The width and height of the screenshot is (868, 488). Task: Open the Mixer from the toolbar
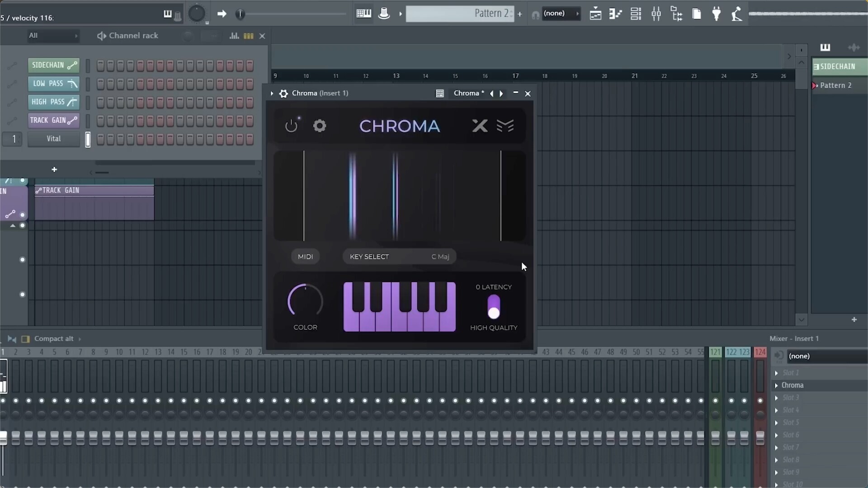[x=656, y=14]
